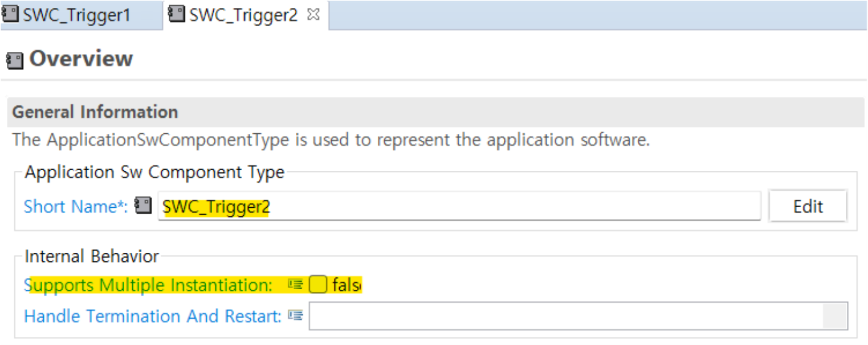Click the Overview page title
Viewport: 868px width, 345px height.
[x=81, y=59]
